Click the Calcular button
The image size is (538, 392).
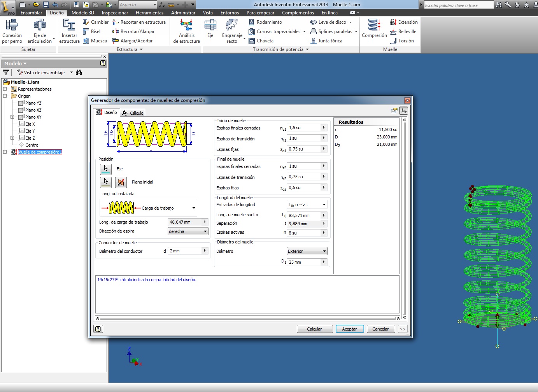[x=314, y=329]
